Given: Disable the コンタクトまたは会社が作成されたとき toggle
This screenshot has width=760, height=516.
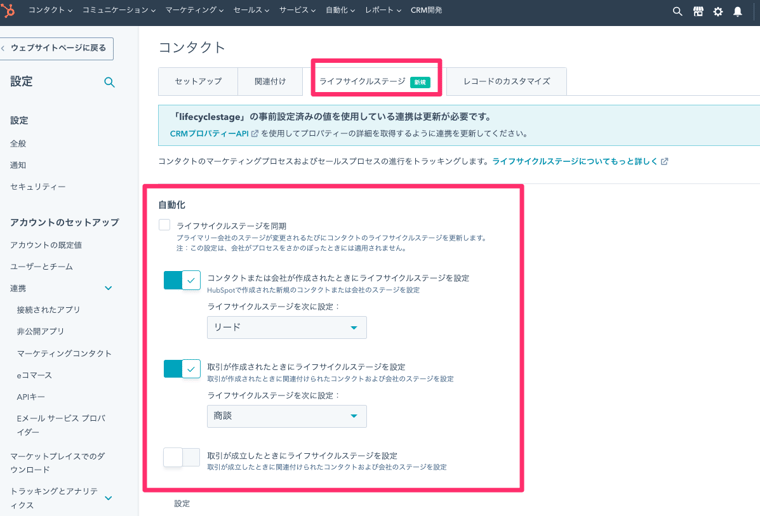Looking at the screenshot, I should (182, 280).
